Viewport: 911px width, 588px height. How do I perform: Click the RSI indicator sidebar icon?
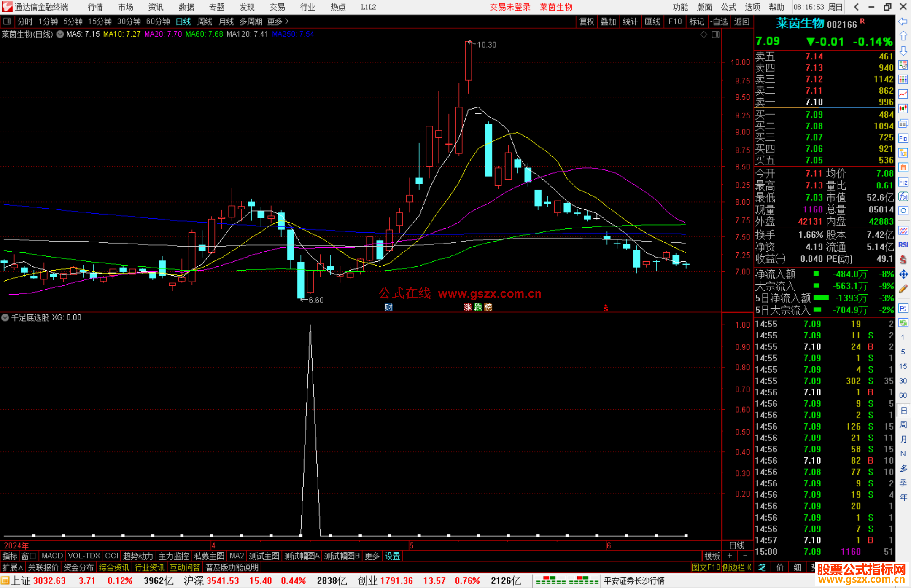pos(903,245)
